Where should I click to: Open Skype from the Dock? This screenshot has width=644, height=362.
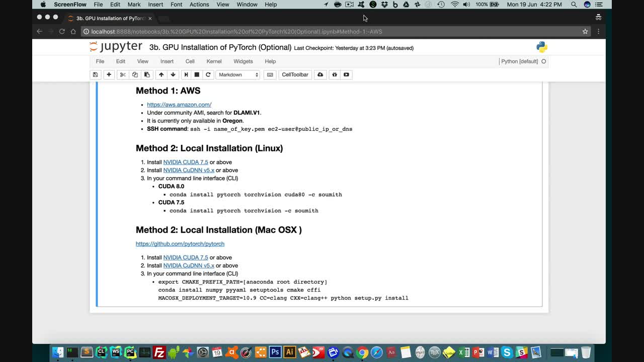tap(507, 352)
